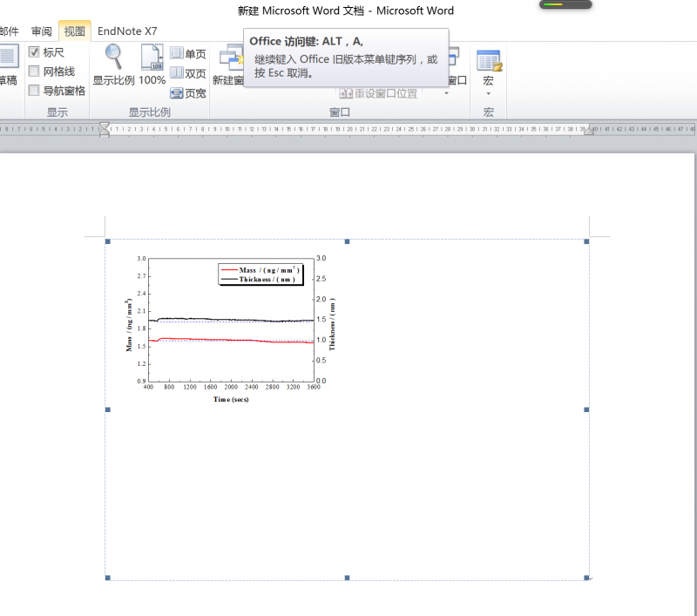This screenshot has width=697, height=616.
Task: Click the right-middle resize handle of the frame
Action: [x=586, y=410]
